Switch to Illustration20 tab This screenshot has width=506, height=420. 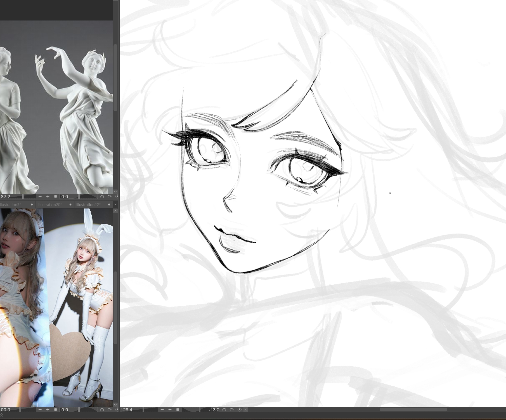[50, 204]
